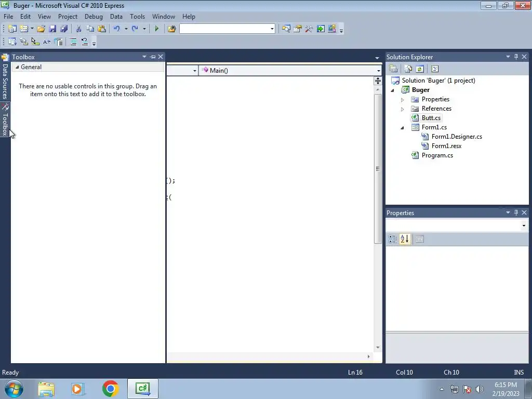
Task: Open the Undo history dropdown arrow
Action: click(x=126, y=29)
